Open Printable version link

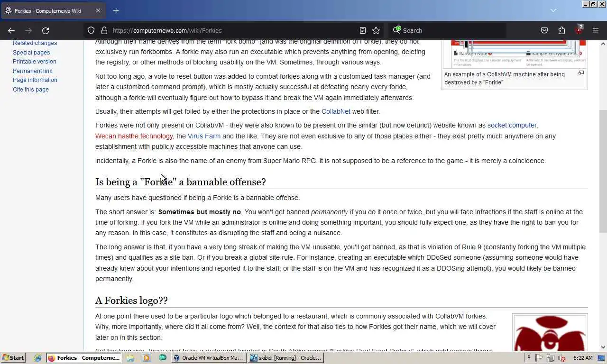(x=35, y=62)
